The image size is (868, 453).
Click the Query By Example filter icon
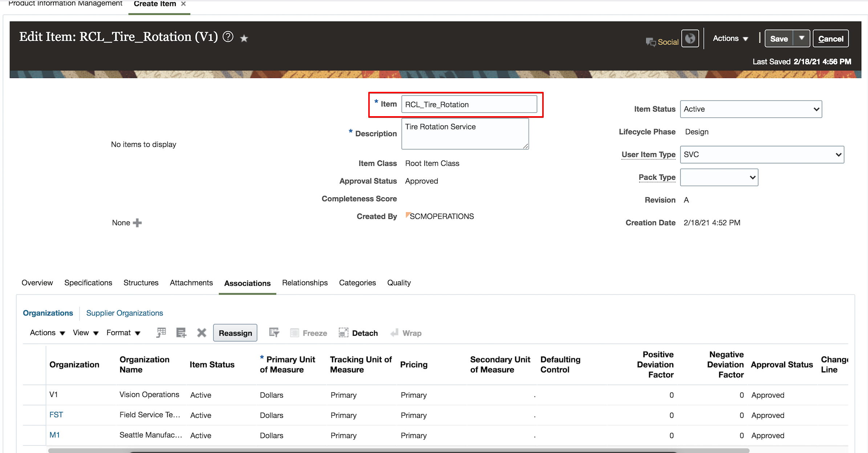point(274,332)
